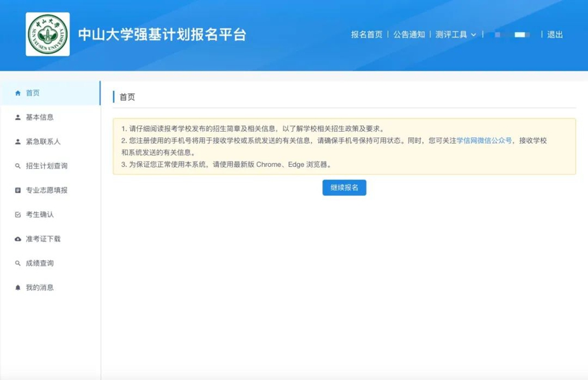The height and width of the screenshot is (380, 588).
Task: Select the magnifier icon next to 成绩查询
Action: tap(18, 264)
